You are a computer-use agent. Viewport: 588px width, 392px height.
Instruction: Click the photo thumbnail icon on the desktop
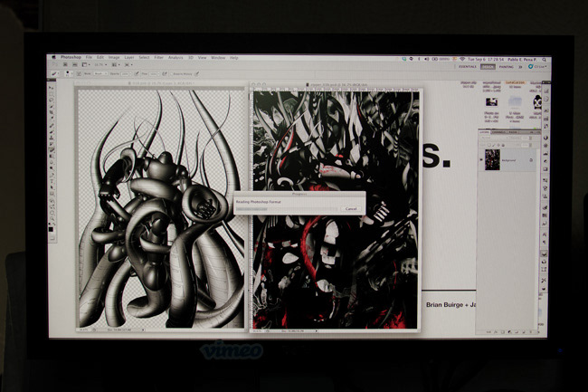(x=491, y=101)
